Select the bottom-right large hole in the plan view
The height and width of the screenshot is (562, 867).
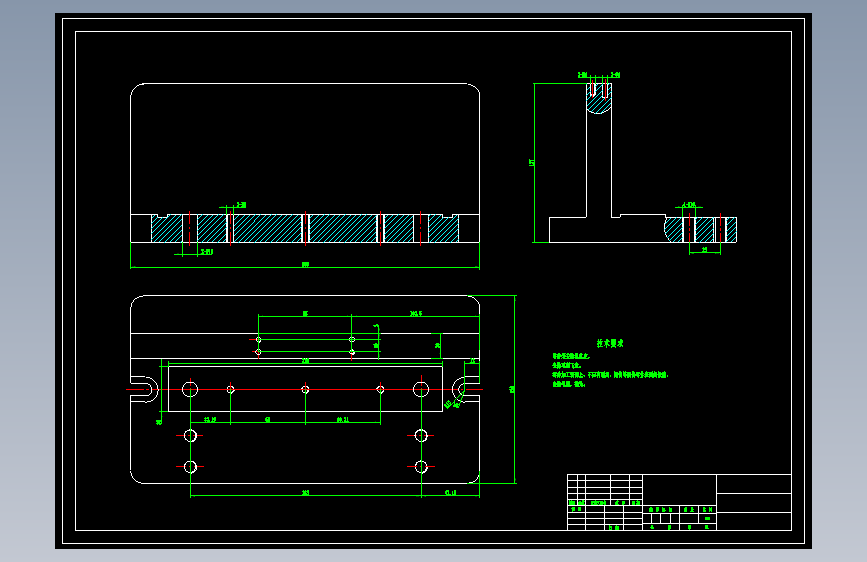[x=421, y=467]
